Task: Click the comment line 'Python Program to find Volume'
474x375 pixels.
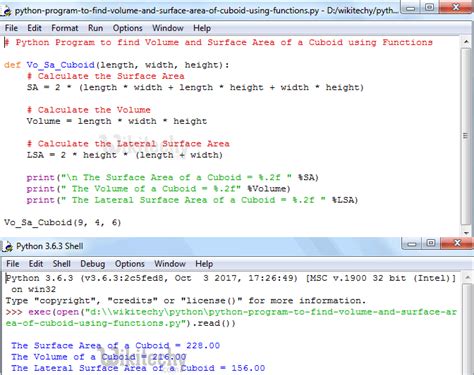Action: pyautogui.click(x=218, y=42)
